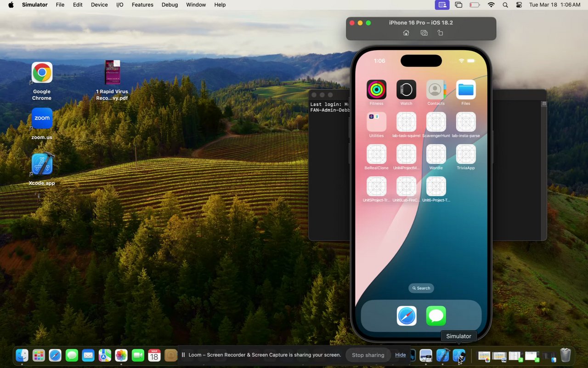This screenshot has height=368, width=588.
Task: Open the Unit6Lab-FireC app
Action: click(406, 186)
